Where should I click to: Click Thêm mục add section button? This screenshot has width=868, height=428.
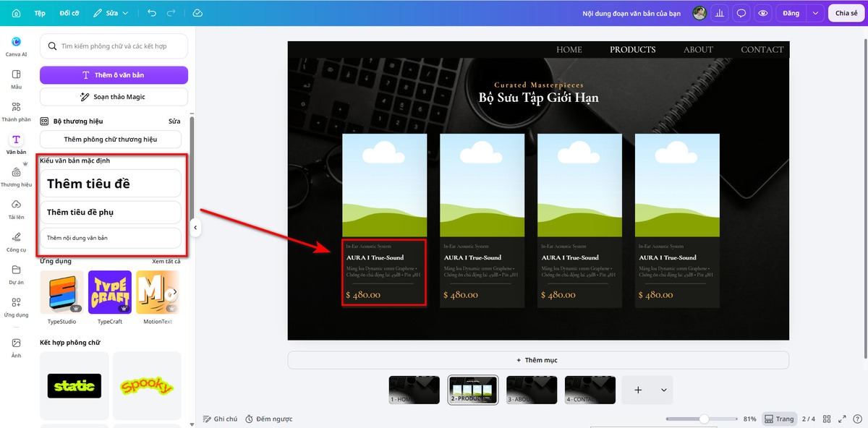pyautogui.click(x=538, y=360)
